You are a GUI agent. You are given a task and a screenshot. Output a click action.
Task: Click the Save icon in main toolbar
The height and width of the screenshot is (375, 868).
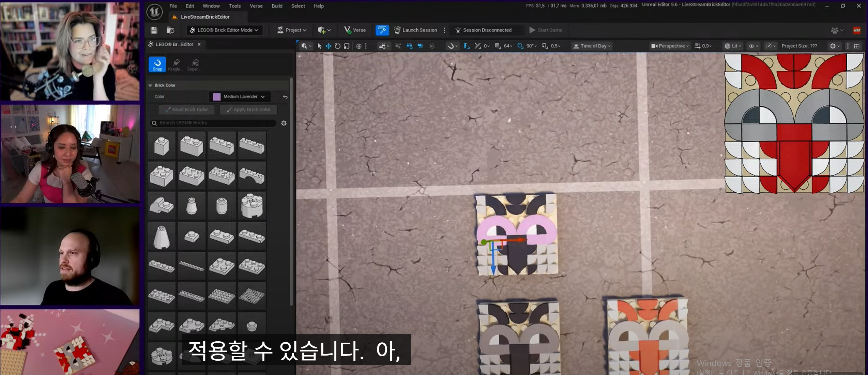(154, 30)
